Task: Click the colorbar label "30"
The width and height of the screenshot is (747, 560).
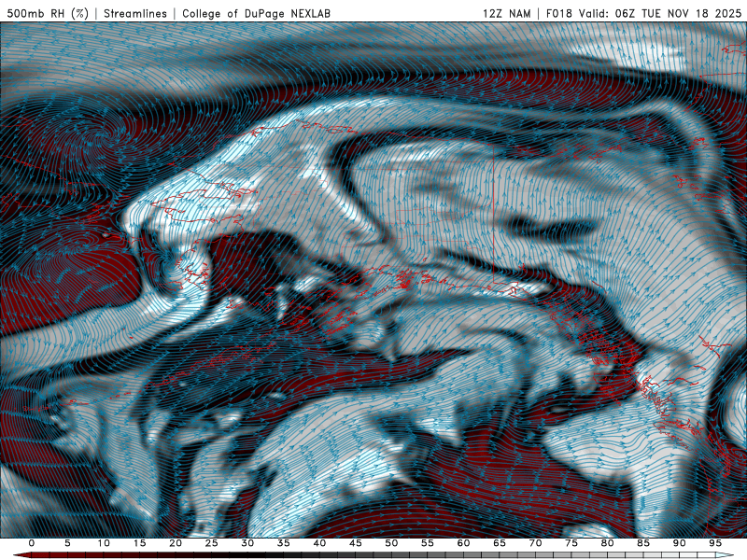Action: click(x=247, y=543)
